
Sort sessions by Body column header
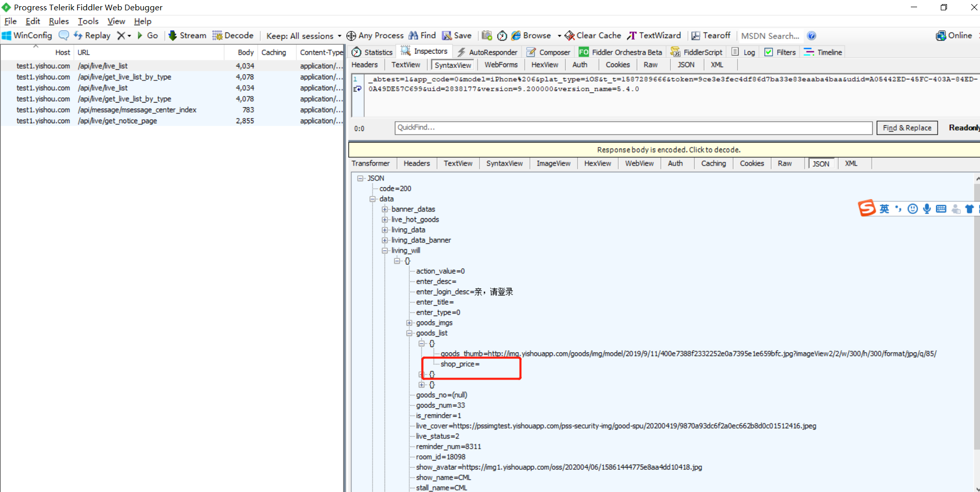point(242,52)
